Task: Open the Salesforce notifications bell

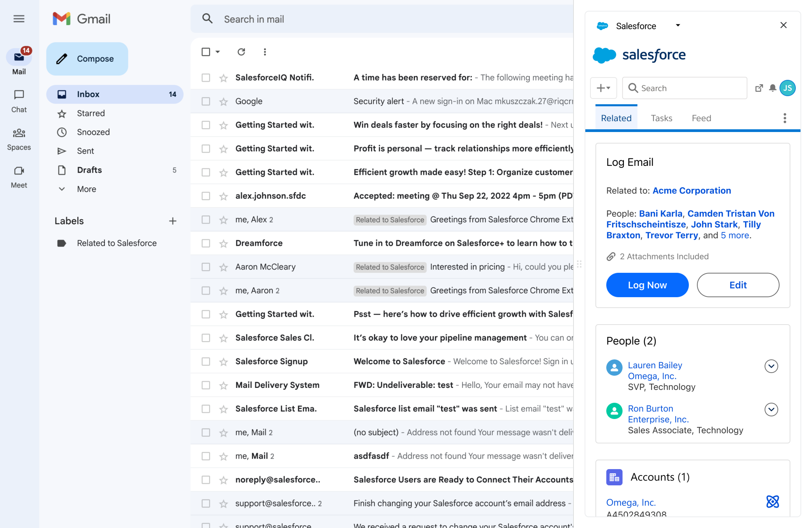Action: coord(773,88)
